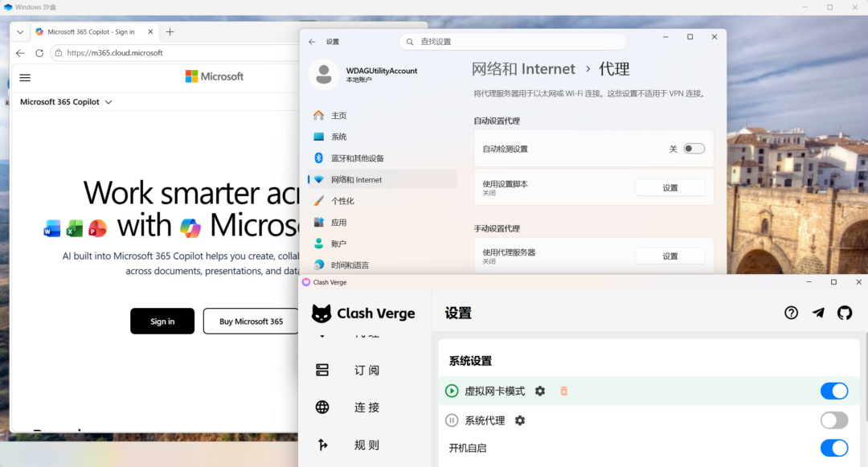The width and height of the screenshot is (868, 467).
Task: Open 应用 in Settings sidebar
Action: [382, 223]
